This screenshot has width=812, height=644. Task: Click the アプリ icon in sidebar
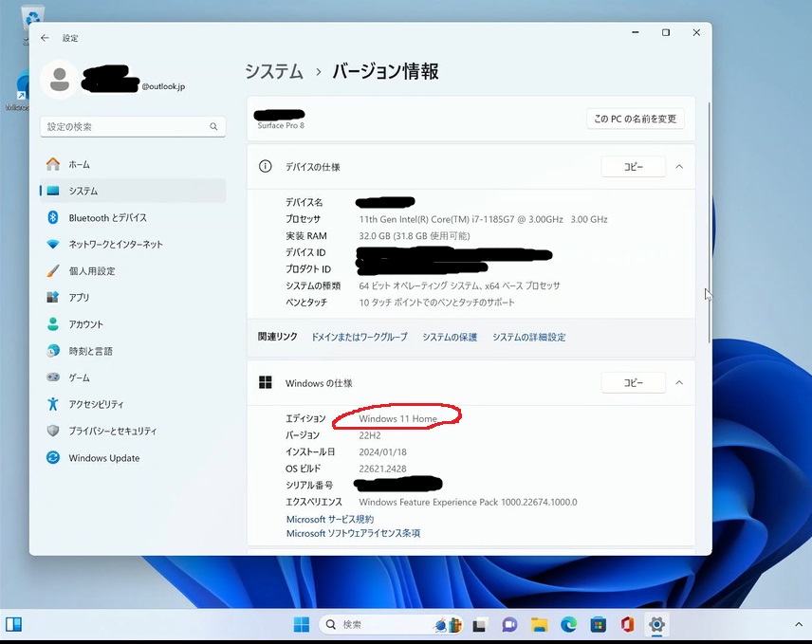(53, 297)
